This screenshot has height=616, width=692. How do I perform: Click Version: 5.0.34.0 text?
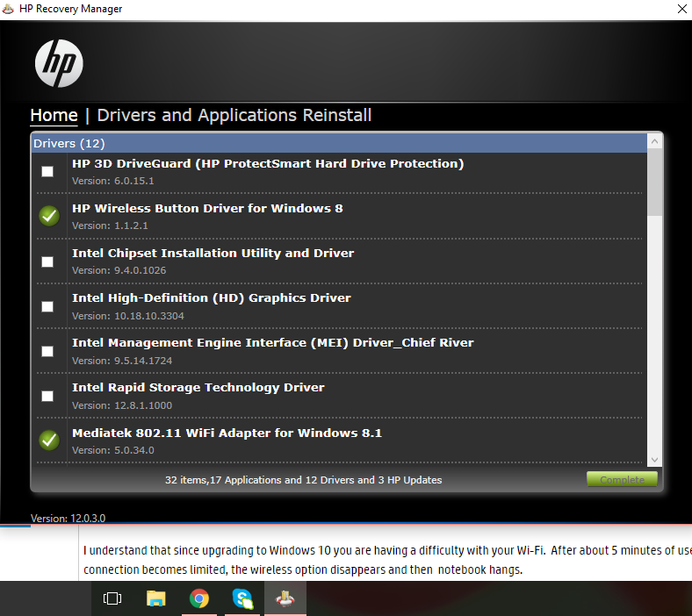pyautogui.click(x=113, y=450)
